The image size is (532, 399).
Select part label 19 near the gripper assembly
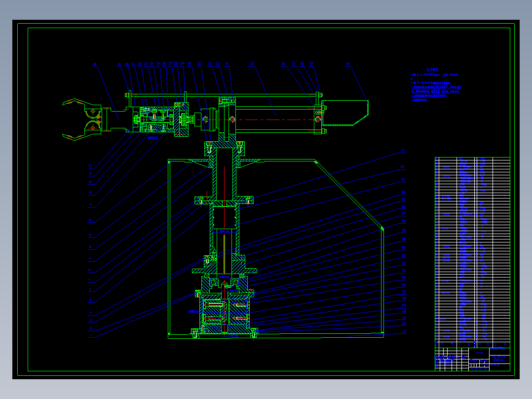(119, 65)
